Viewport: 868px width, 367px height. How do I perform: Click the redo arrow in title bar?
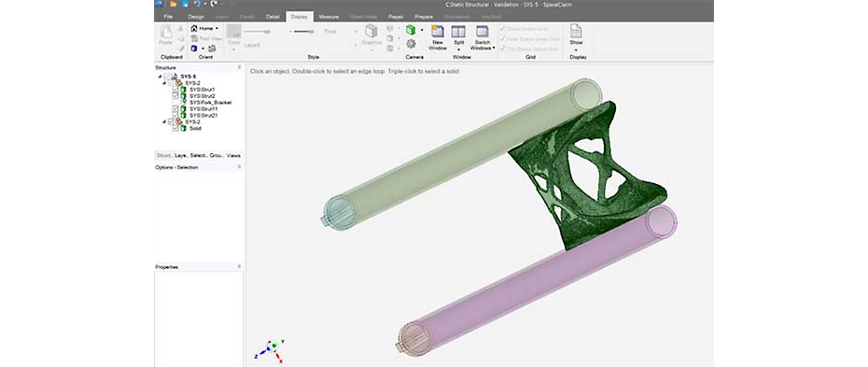point(213,4)
